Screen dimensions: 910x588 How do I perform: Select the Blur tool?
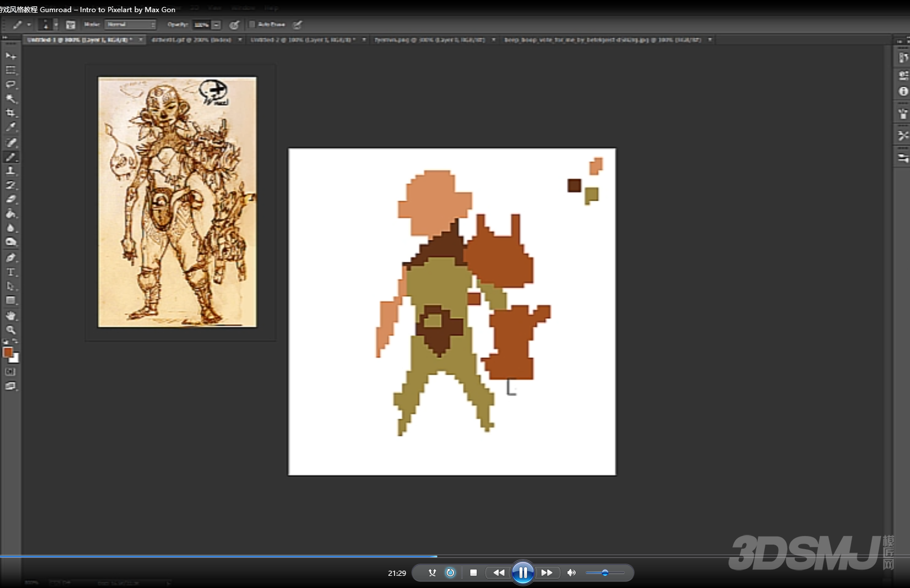click(10, 228)
